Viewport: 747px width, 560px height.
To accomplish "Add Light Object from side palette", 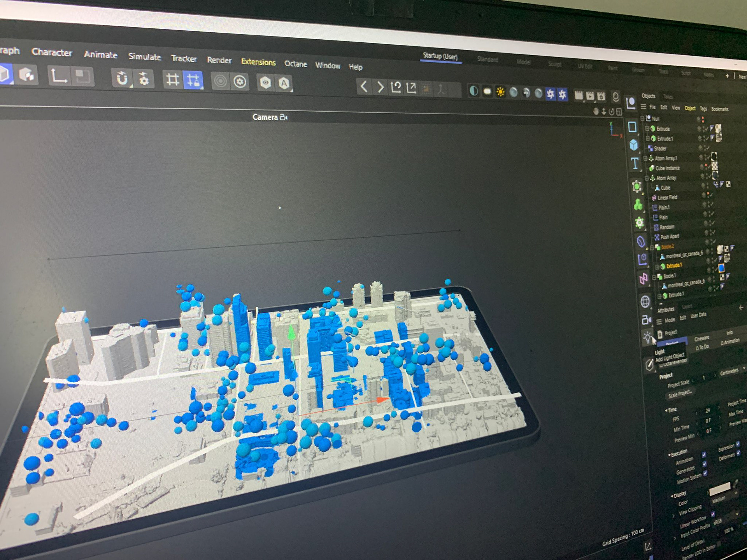I will click(x=647, y=337).
